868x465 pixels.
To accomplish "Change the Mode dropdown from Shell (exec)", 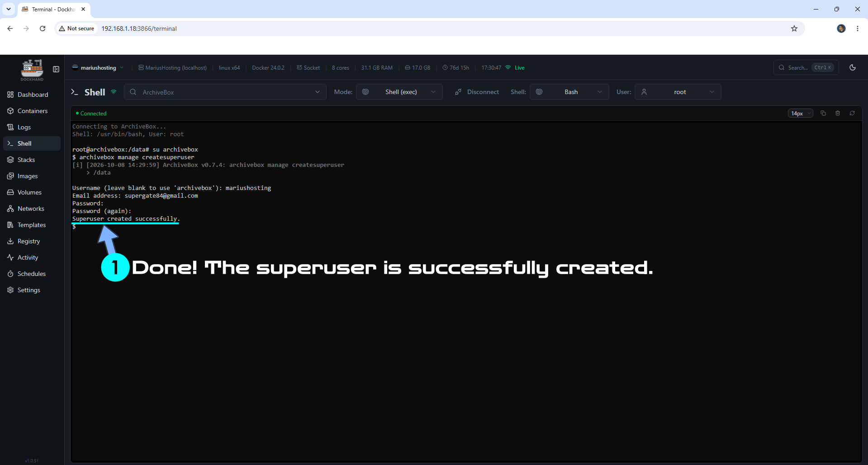I will (399, 92).
